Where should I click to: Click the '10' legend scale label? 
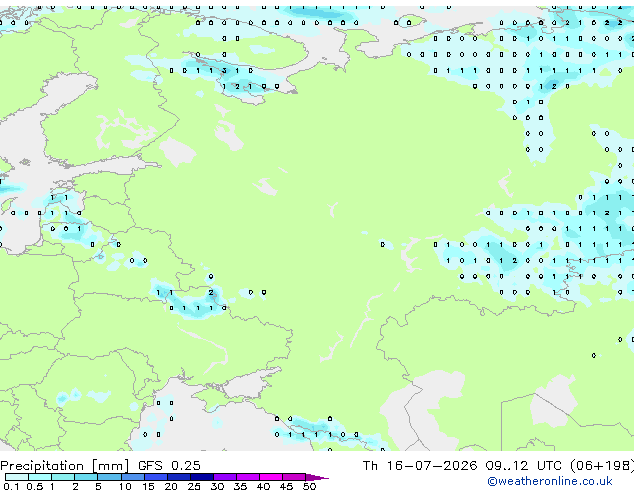(125, 486)
